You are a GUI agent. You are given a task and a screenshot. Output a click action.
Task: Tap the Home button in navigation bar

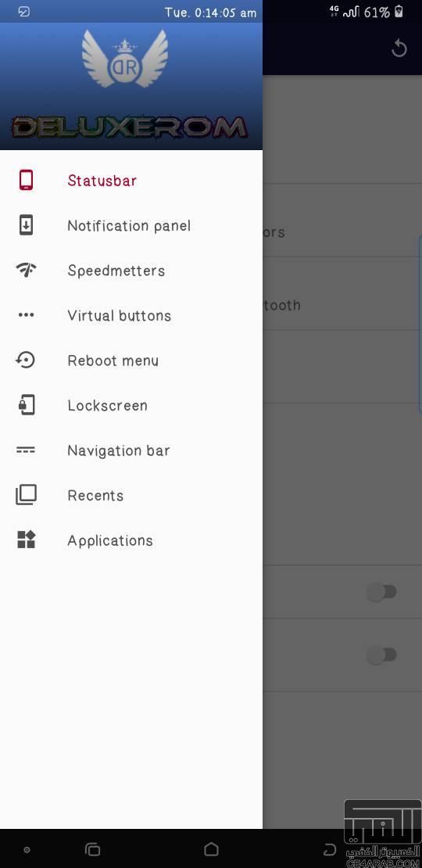coord(211,849)
